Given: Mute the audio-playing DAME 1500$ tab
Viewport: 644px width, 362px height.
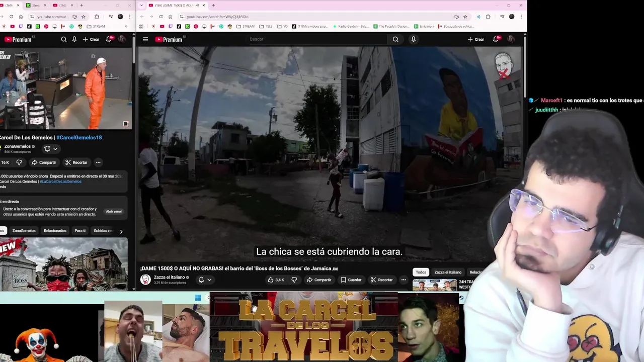Looking at the screenshot, I should [x=197, y=6].
